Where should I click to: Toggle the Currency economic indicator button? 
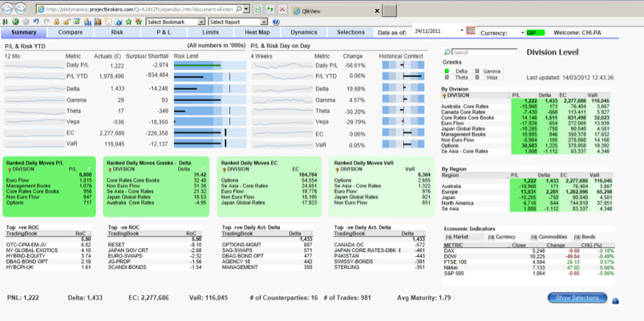(x=501, y=238)
